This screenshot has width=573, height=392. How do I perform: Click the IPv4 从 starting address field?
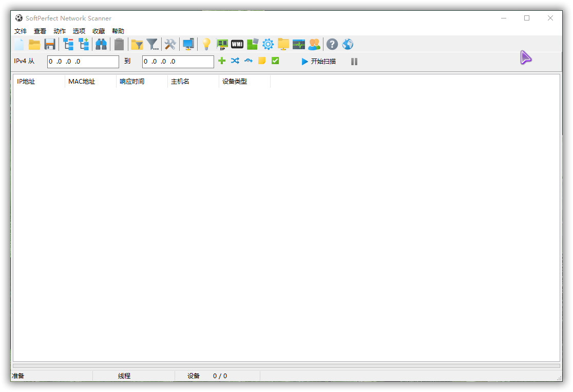coord(83,62)
